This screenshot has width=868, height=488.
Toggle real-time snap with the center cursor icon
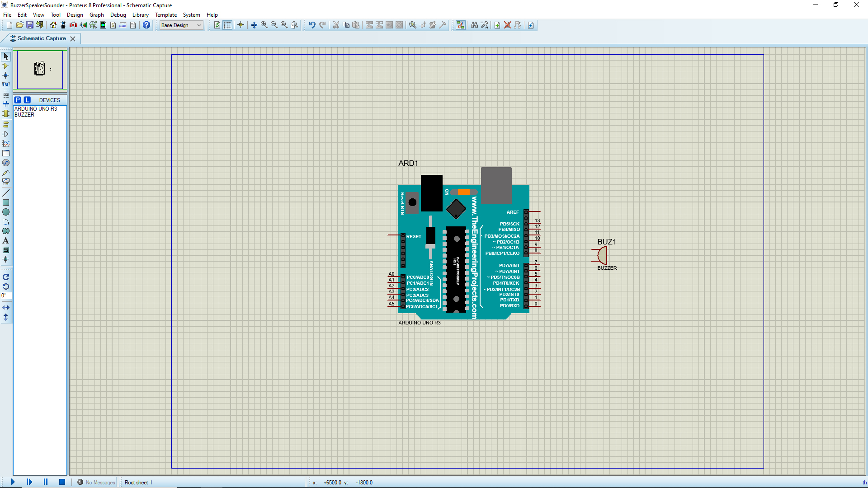(x=241, y=25)
